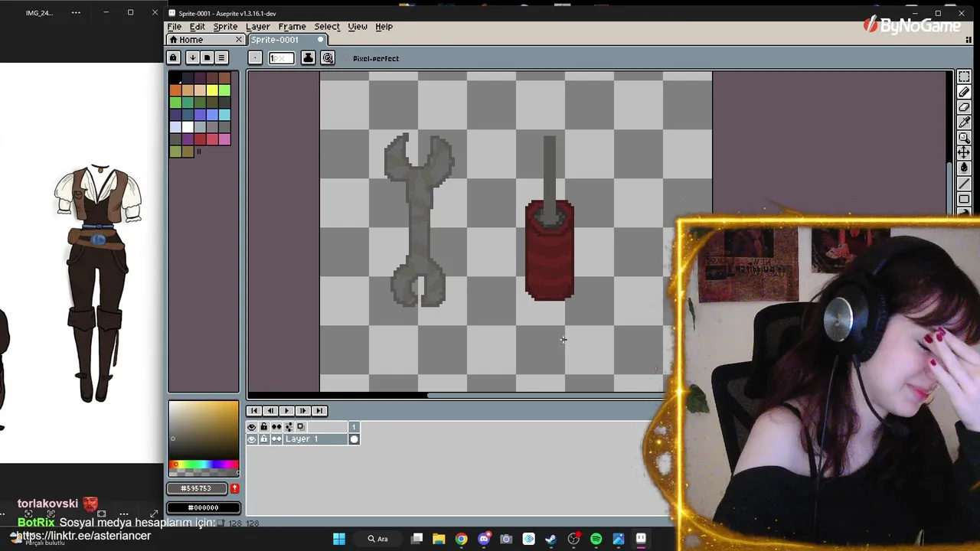Toggle continuous mode in timeline header

coord(276,427)
